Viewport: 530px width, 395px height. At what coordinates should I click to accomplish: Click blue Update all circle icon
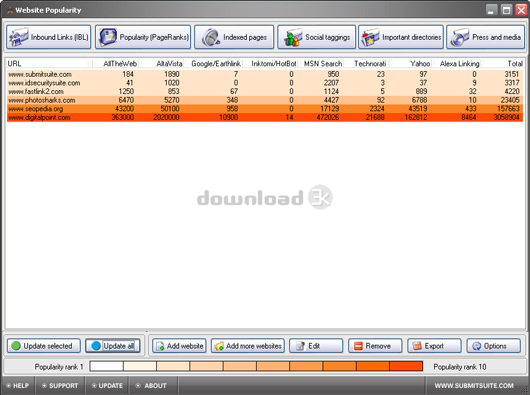[x=96, y=346]
